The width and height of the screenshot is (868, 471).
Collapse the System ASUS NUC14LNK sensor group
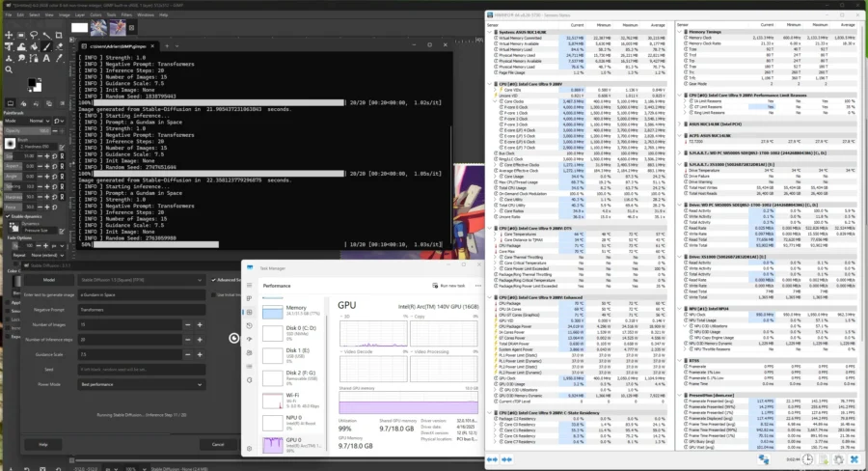click(x=489, y=32)
